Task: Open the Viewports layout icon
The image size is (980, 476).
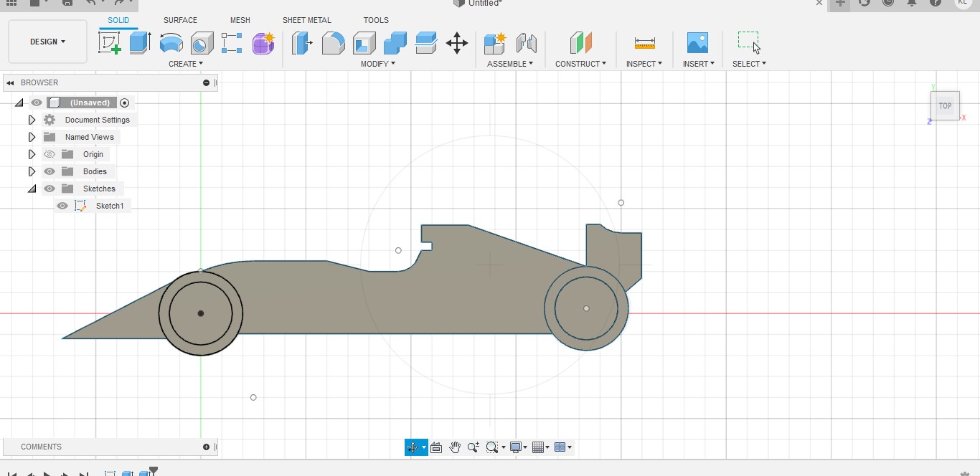Action: tap(561, 447)
